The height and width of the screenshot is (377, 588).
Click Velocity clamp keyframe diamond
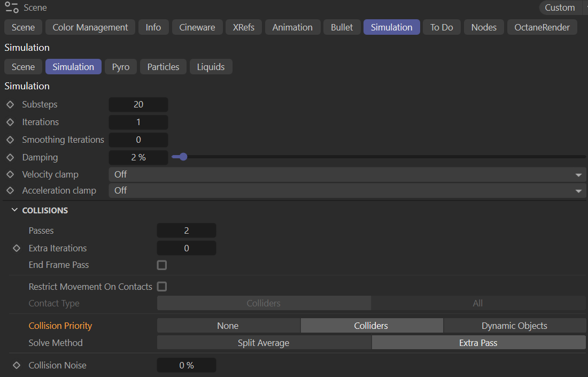point(10,175)
